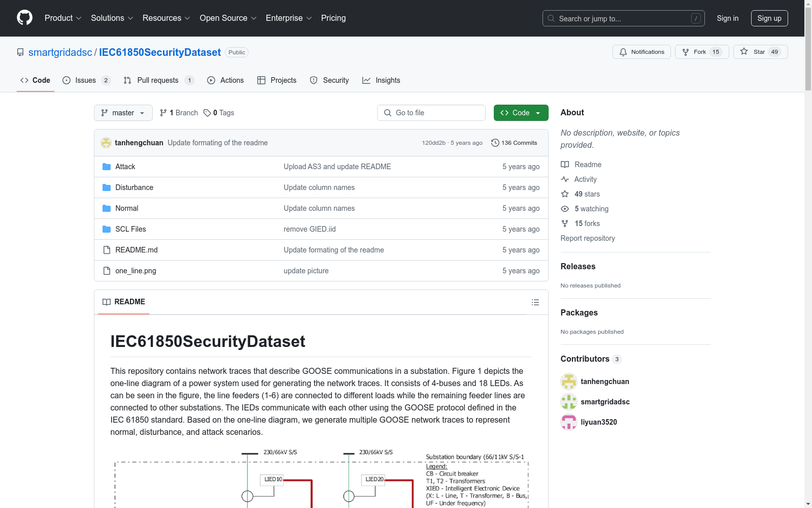View the 49 stars link
The image size is (812, 508).
tap(580, 194)
